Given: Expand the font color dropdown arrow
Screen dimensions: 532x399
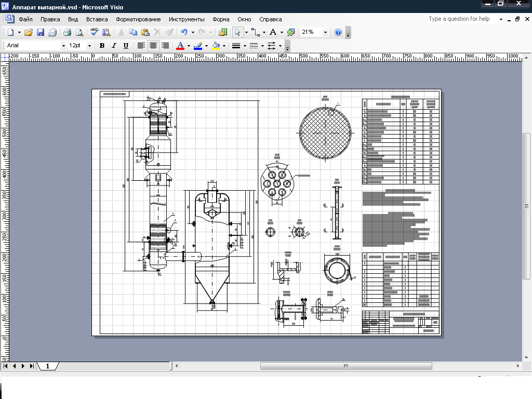Looking at the screenshot, I should point(189,46).
